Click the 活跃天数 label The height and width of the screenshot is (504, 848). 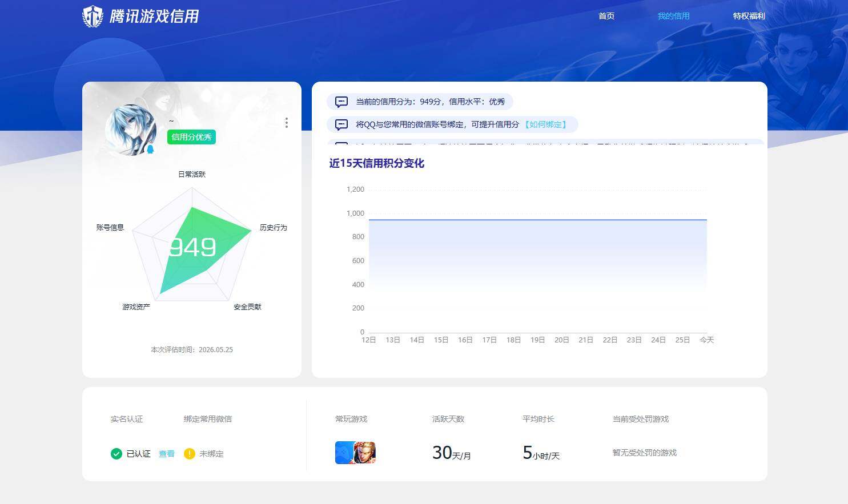click(448, 419)
